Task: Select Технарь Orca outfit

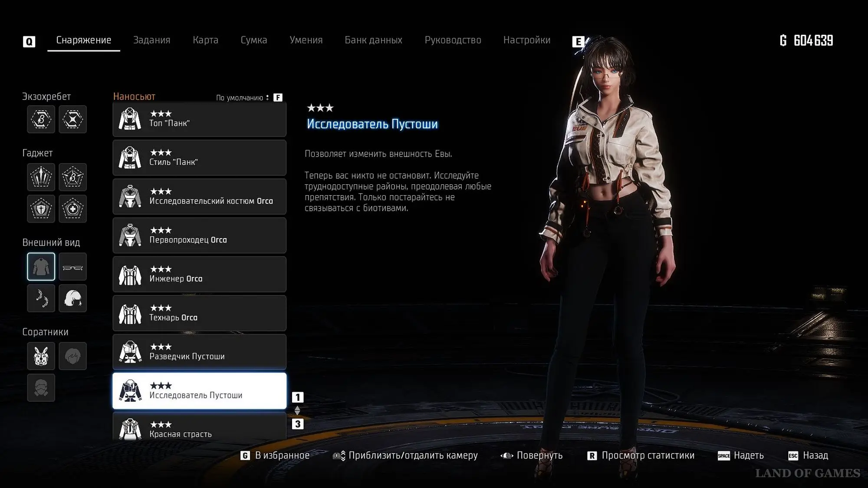Action: [x=200, y=313]
